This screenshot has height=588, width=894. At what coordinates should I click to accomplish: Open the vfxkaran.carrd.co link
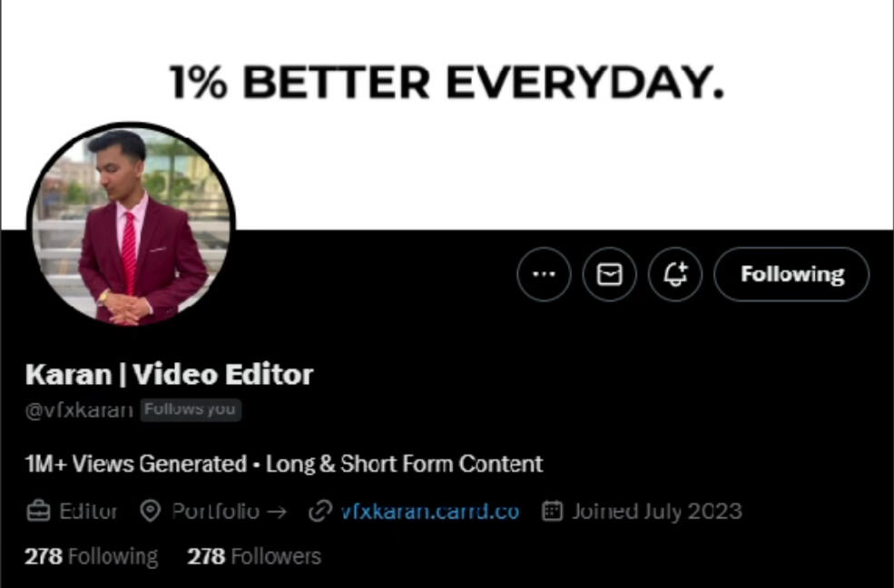pos(430,511)
